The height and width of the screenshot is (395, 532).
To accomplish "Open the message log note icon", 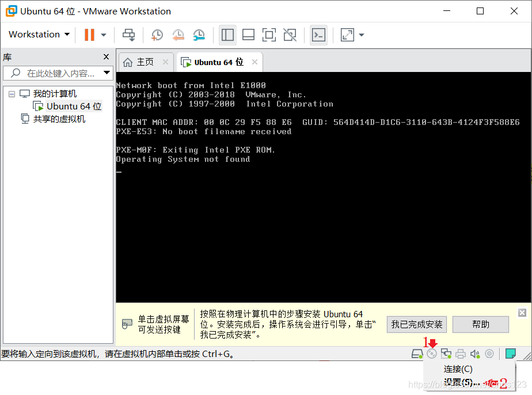I will click(x=511, y=354).
